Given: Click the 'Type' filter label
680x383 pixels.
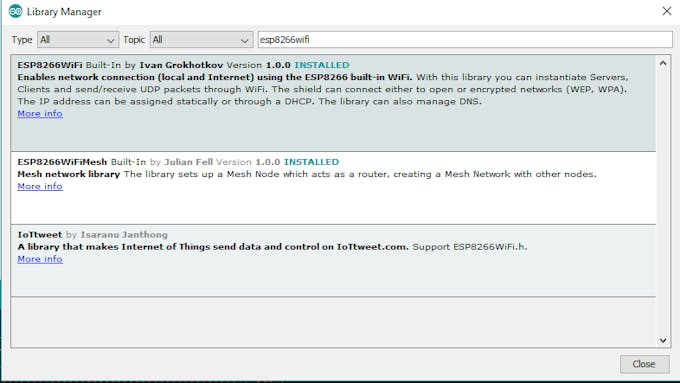Looking at the screenshot, I should [x=22, y=39].
